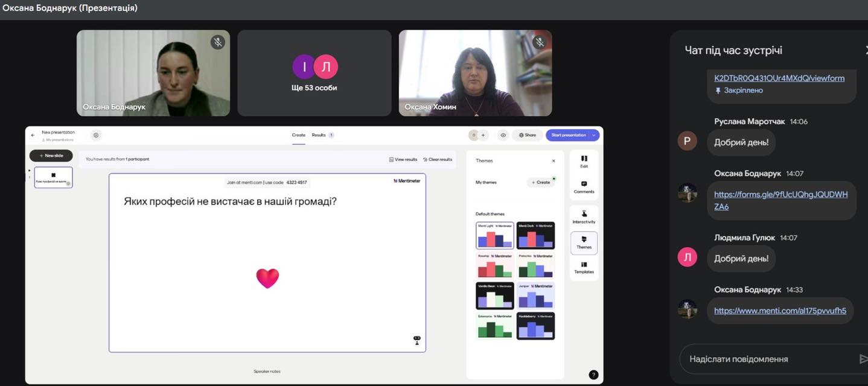868x386 pixels.
Task: Open the Interactivity panel icon
Action: pyautogui.click(x=584, y=217)
